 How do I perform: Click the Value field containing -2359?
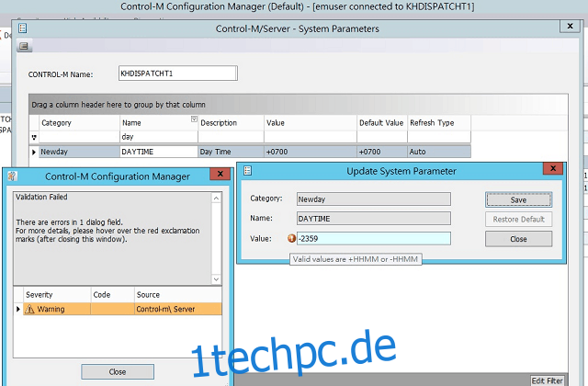click(374, 239)
